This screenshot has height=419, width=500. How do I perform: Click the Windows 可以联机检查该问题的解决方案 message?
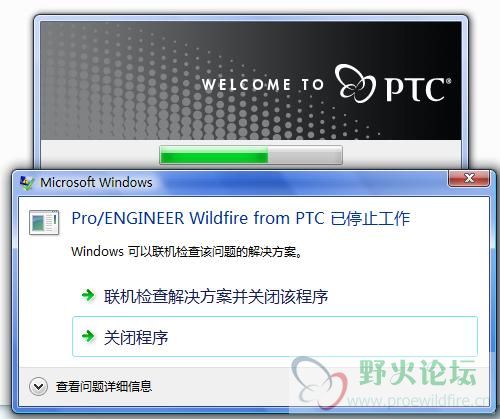pos(187,252)
